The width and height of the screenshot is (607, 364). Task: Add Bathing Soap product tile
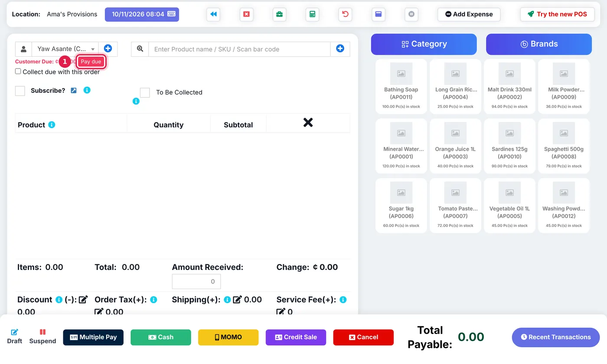point(401,87)
